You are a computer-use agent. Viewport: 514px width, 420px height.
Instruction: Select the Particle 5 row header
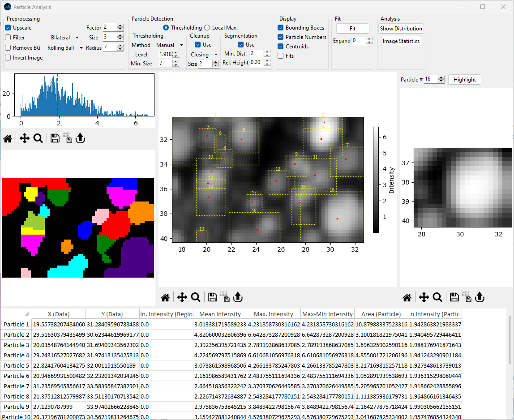point(16,365)
